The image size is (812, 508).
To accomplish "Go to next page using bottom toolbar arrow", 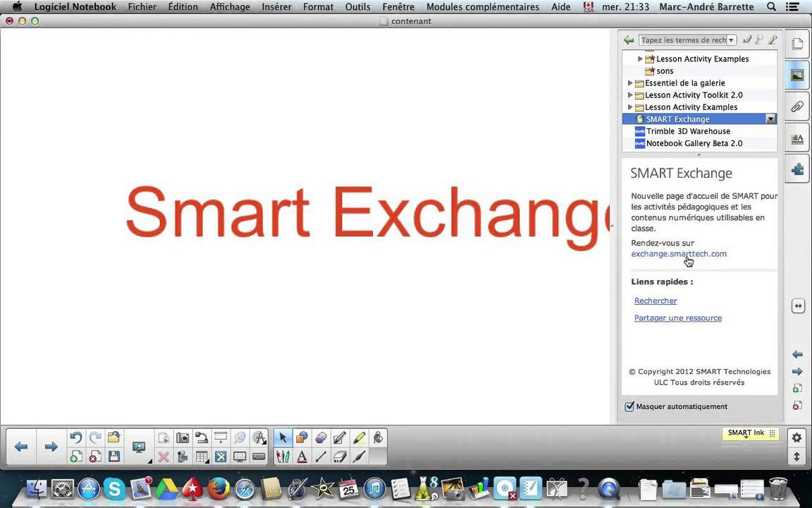I will [51, 447].
